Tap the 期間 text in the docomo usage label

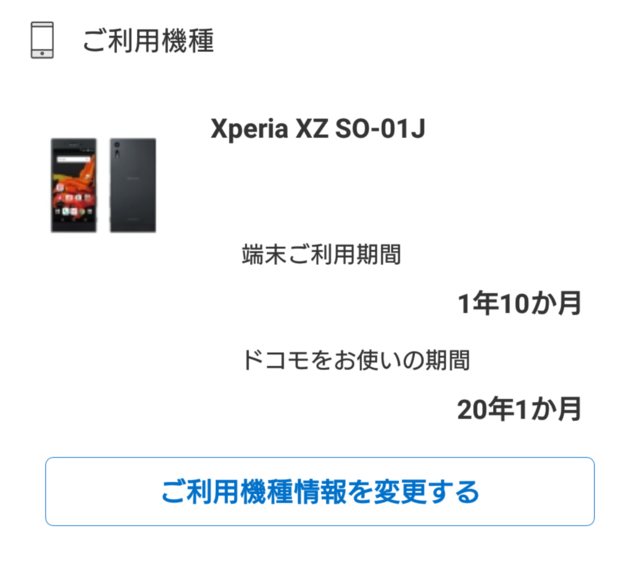[448, 360]
